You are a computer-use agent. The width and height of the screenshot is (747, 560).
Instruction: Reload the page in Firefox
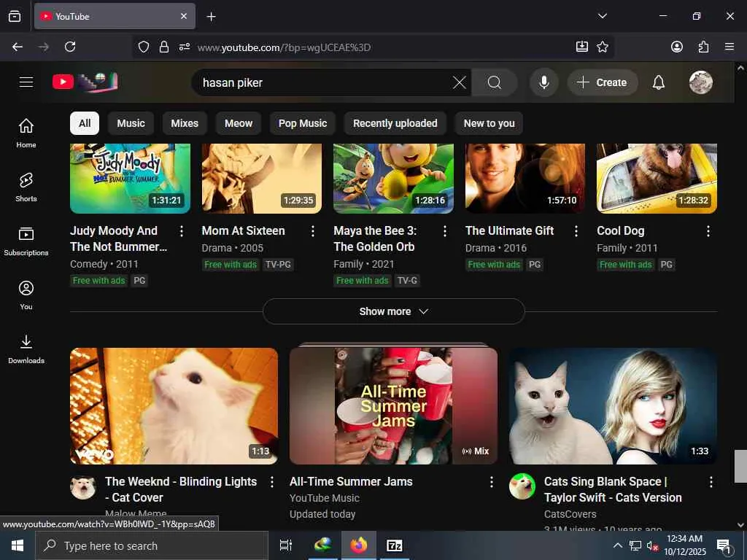point(70,47)
